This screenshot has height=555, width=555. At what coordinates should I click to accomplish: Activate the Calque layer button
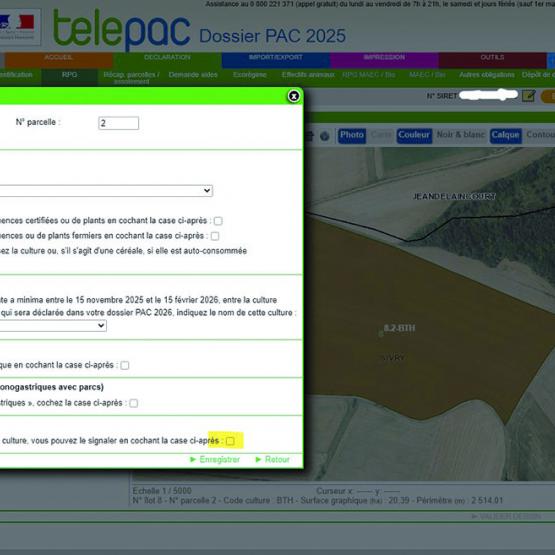pos(505,136)
